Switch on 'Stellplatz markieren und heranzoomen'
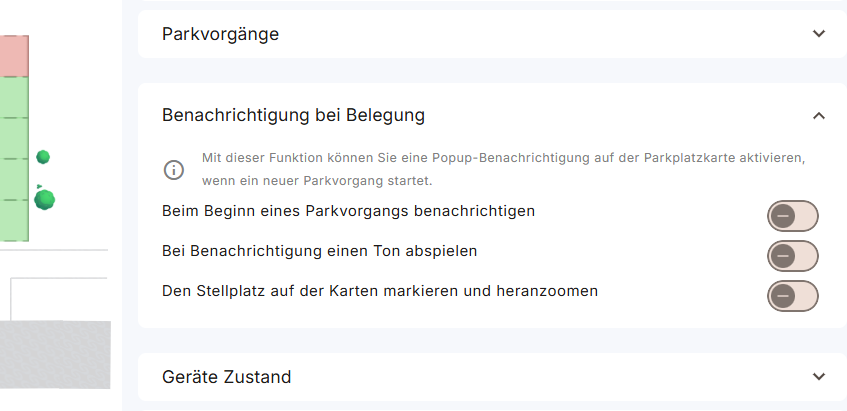This screenshot has height=411, width=847. point(792,295)
